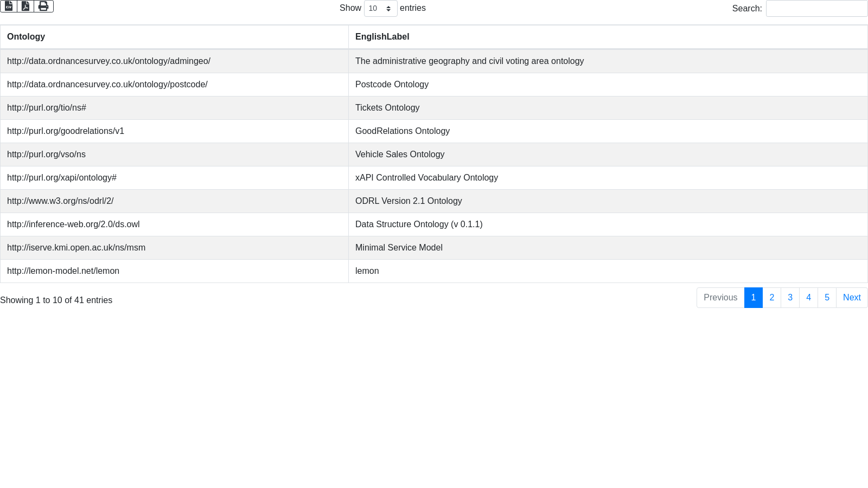The image size is (868, 488).
Task: Focus the Search input box
Action: coord(816,8)
